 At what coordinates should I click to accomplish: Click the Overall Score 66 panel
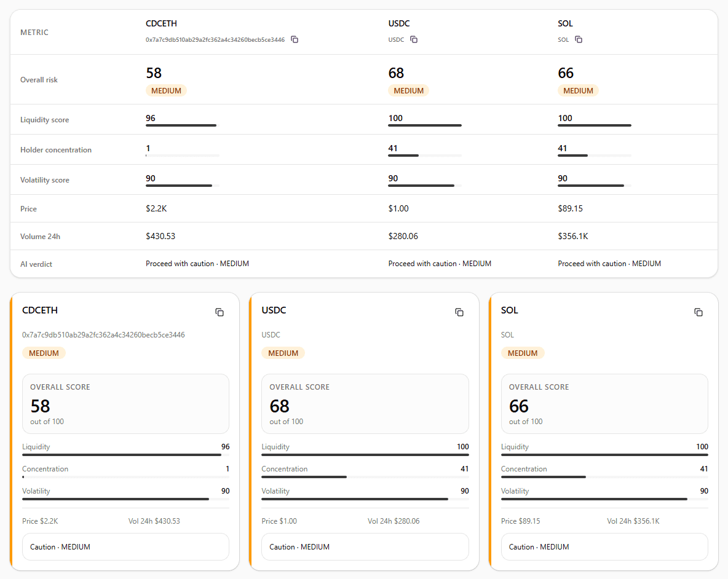[604, 404]
